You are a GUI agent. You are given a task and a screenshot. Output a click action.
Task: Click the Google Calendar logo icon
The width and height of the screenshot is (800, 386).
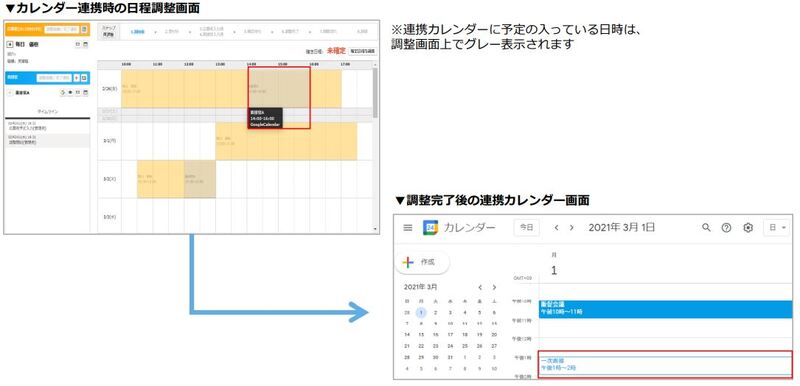[x=431, y=228]
